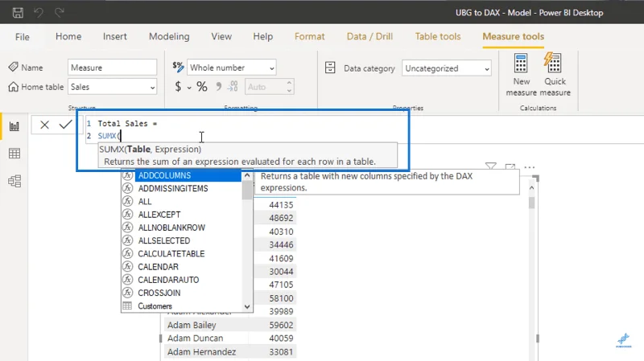Screen dimensions: 644x361
Task: Click the Data category icon
Action: tap(330, 68)
